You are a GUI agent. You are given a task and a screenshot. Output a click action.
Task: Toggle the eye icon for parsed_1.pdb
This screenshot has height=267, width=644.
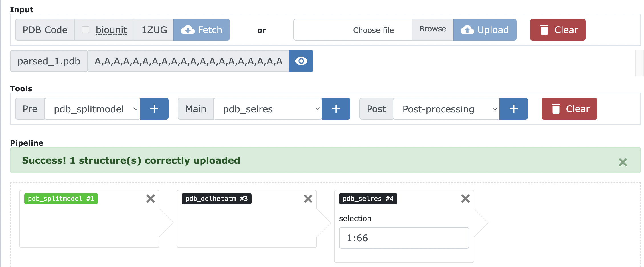point(301,61)
